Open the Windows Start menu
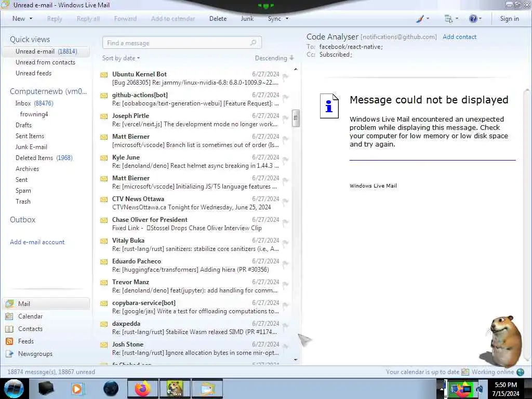The width and height of the screenshot is (532, 399). 14,389
